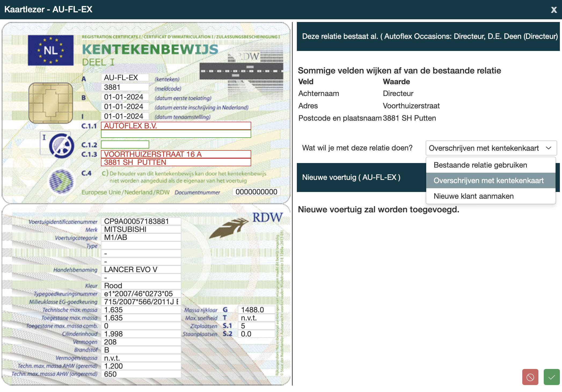The height and width of the screenshot is (392, 562).
Task: Click the red cancel circle button
Action: click(x=530, y=377)
